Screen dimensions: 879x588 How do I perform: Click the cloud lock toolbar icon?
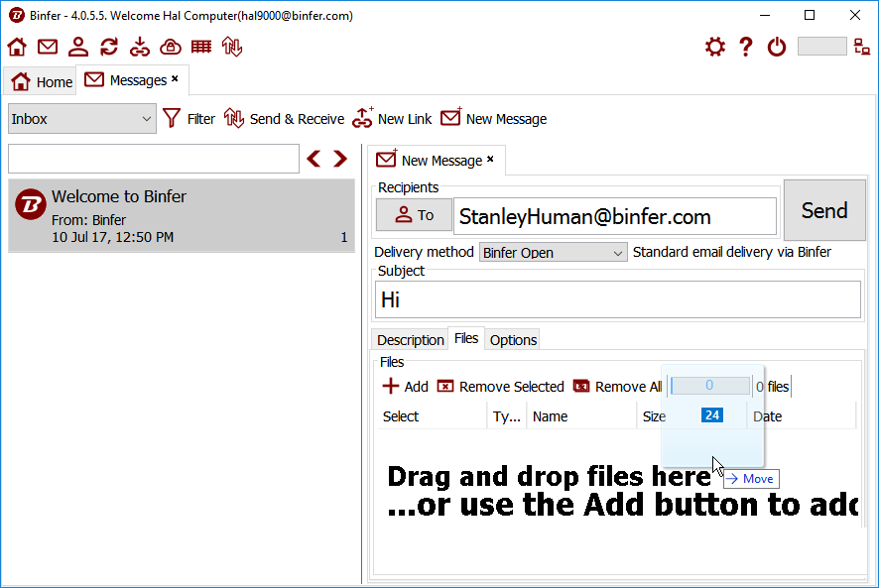tap(171, 47)
